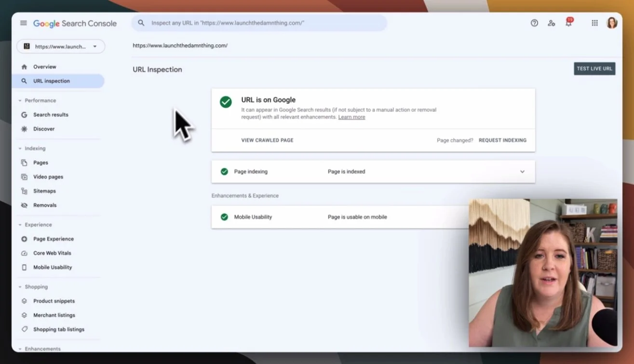Expand the Page indexing card chevron

(x=522, y=172)
